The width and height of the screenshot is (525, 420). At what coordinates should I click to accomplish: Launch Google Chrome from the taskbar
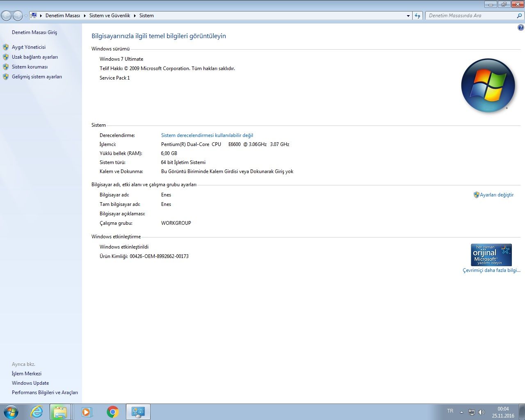113,412
